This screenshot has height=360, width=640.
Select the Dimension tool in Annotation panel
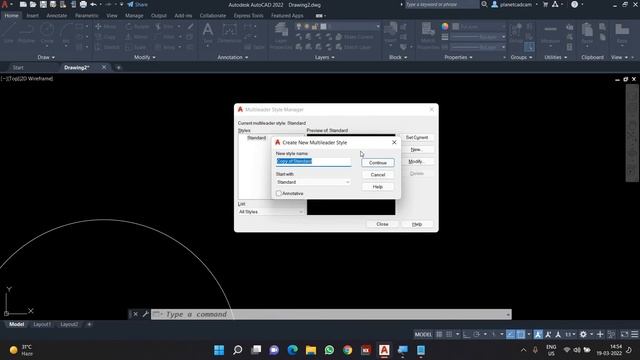[229, 33]
